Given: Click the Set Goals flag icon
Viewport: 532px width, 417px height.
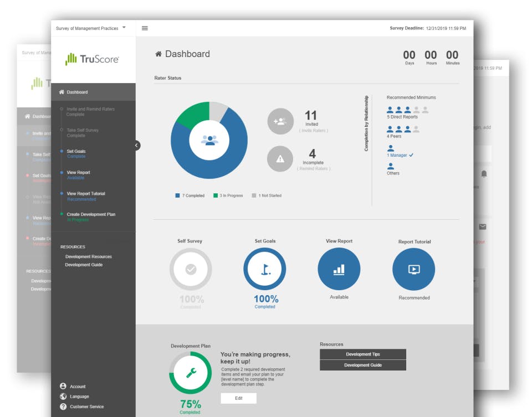Looking at the screenshot, I should [x=265, y=269].
